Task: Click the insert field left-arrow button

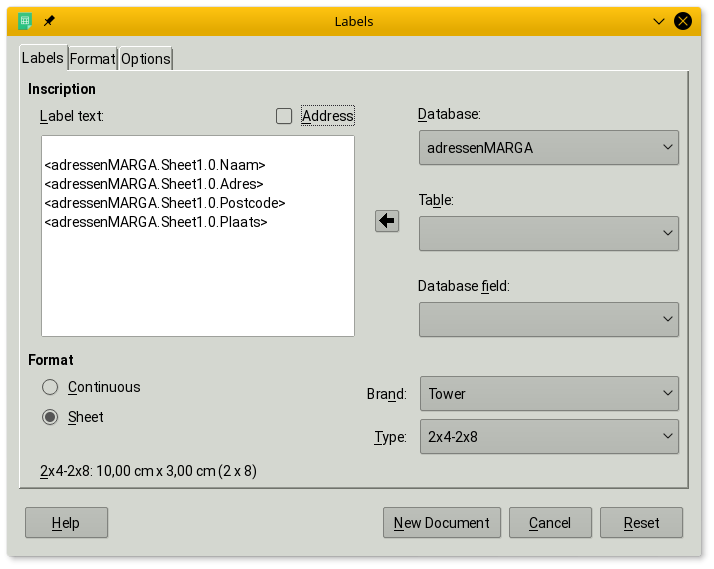Action: (387, 221)
